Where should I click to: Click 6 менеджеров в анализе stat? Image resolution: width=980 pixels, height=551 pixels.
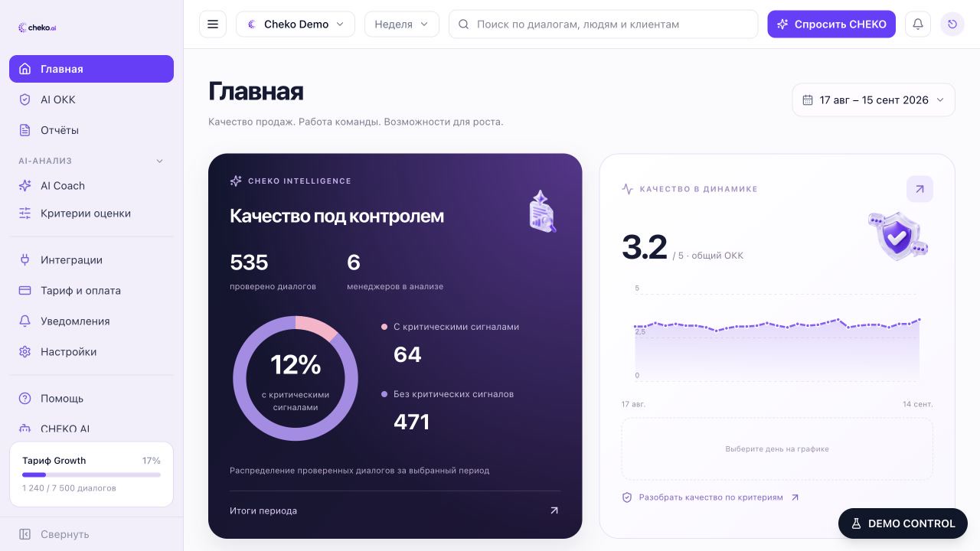[395, 272]
